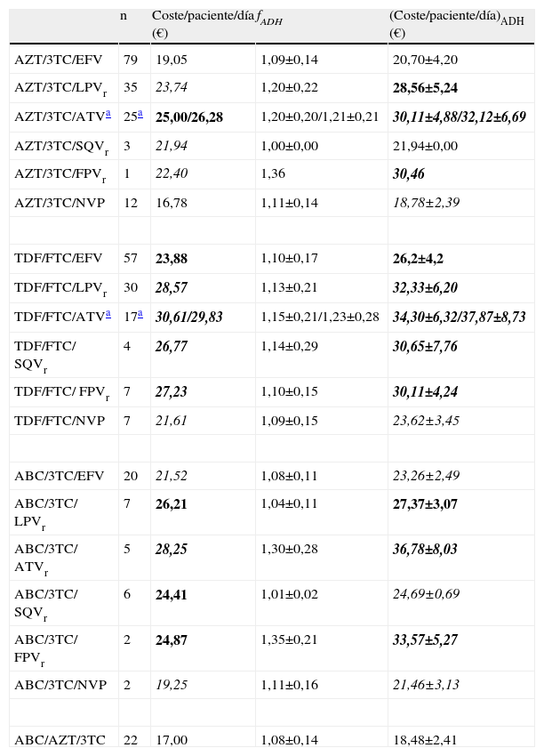Select the AZT/3TC/NVP row label
The width and height of the screenshot is (544, 756).
coord(59,204)
